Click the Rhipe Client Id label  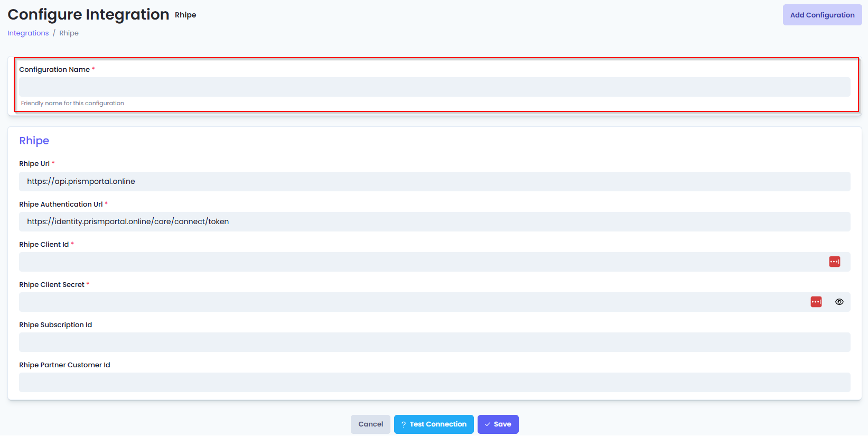[44, 244]
